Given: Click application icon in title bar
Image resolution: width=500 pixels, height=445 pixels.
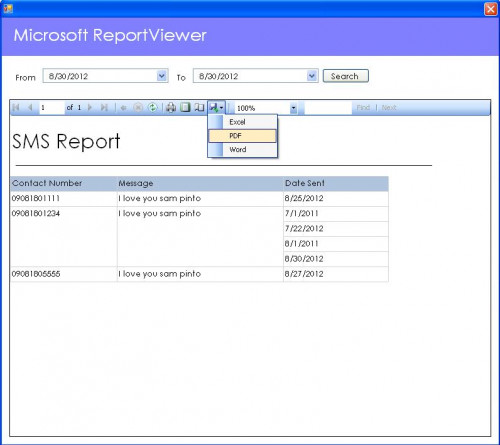Looking at the screenshot, I should [x=8, y=9].
